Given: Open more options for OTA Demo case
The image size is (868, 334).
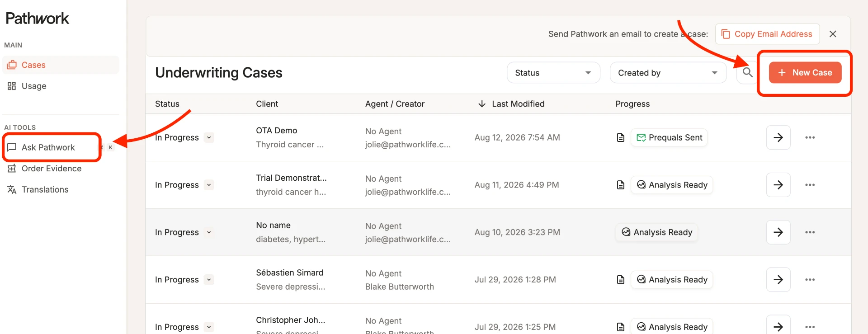Looking at the screenshot, I should pos(810,137).
